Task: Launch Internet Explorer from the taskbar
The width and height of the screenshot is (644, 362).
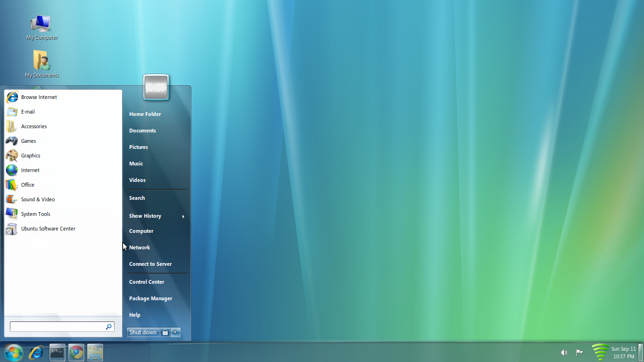Action: point(36,352)
